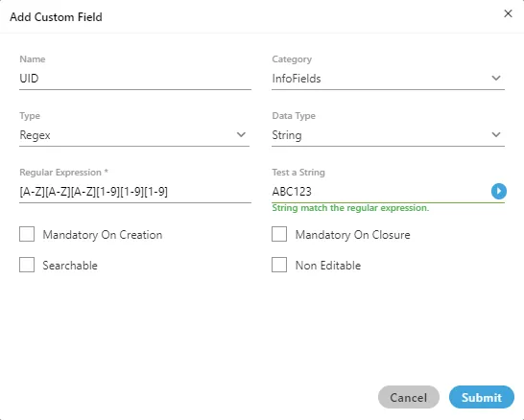Check the Searchable option

coord(27,265)
